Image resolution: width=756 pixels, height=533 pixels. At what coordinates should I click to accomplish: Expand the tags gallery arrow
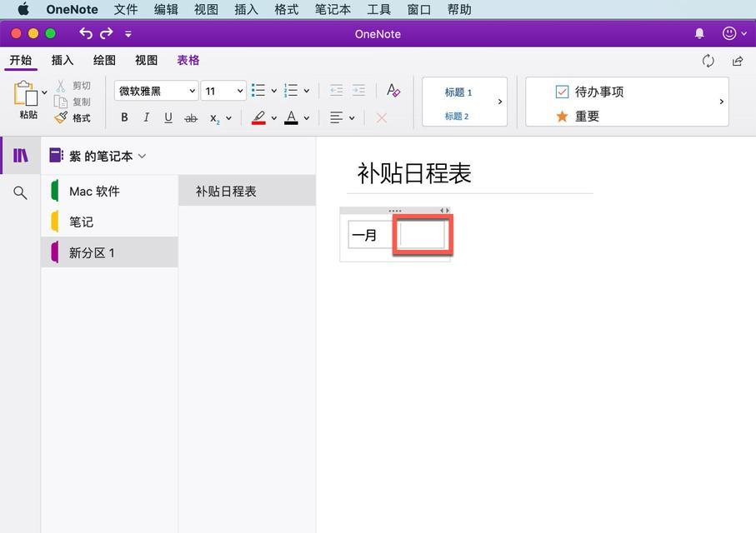point(721,102)
